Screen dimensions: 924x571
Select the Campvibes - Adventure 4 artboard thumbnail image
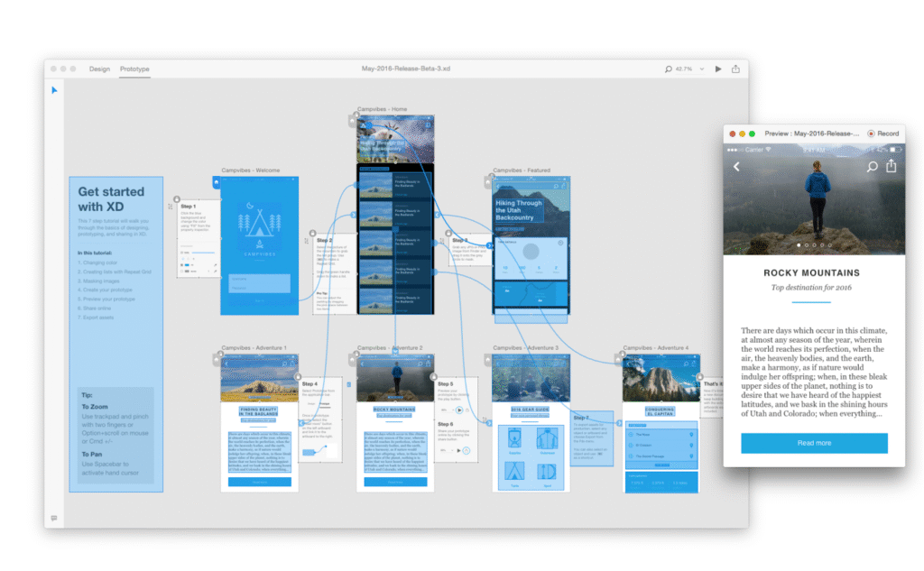click(661, 379)
